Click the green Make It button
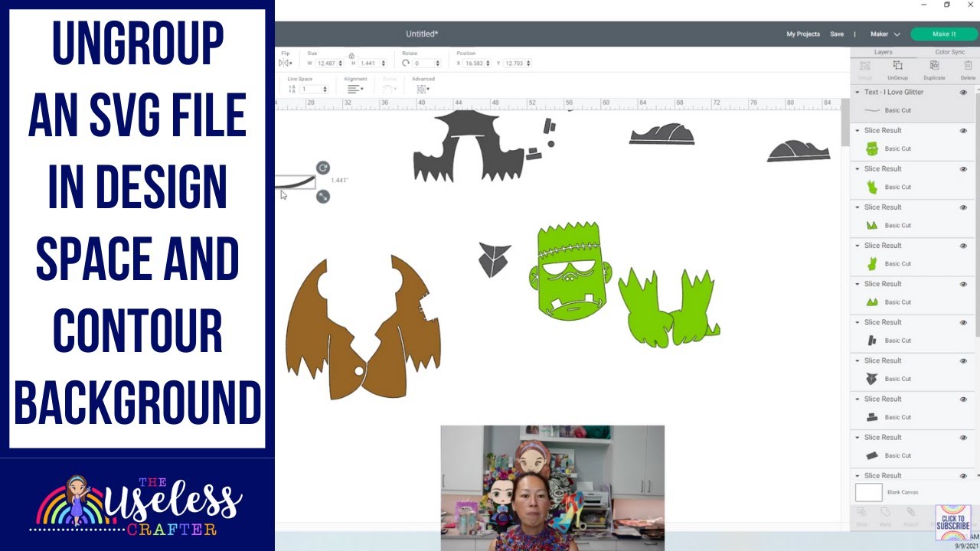The height and width of the screenshot is (551, 980). pyautogui.click(x=944, y=34)
